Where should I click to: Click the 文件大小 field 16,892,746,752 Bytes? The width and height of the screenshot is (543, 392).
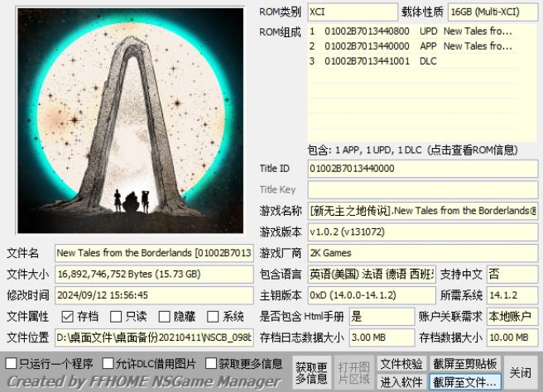click(x=154, y=274)
